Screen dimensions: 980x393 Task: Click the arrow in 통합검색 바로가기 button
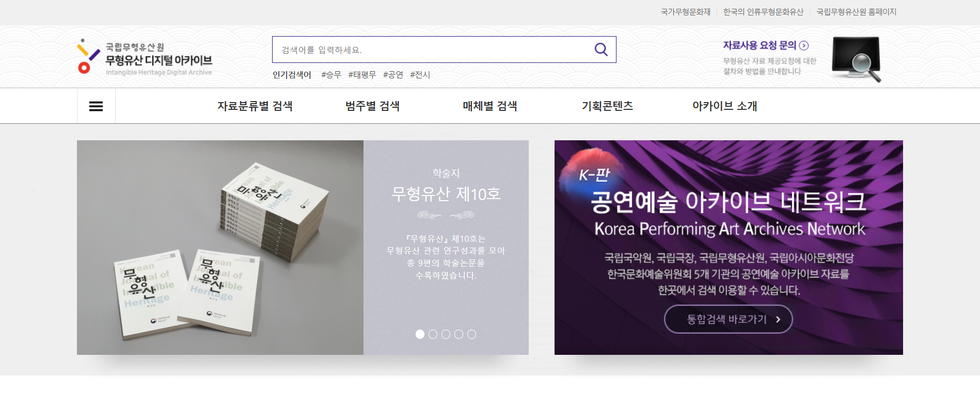[x=778, y=319]
